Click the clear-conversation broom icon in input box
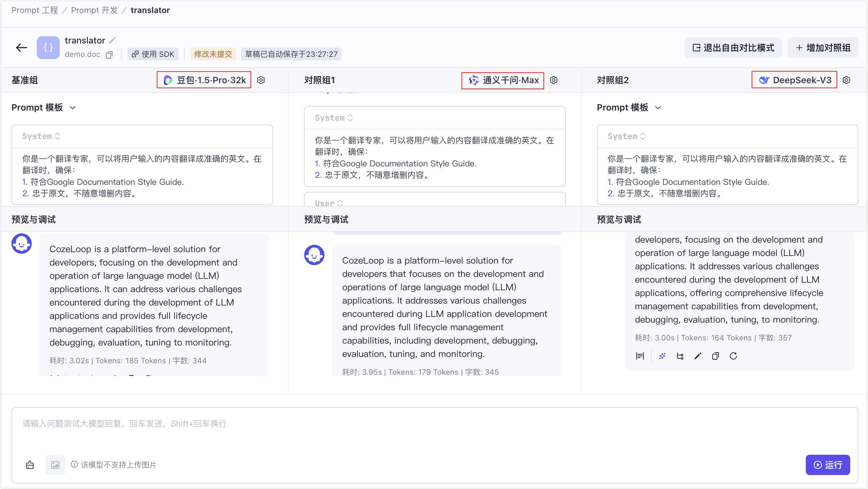Viewport: 868px width, 489px height. [30, 465]
